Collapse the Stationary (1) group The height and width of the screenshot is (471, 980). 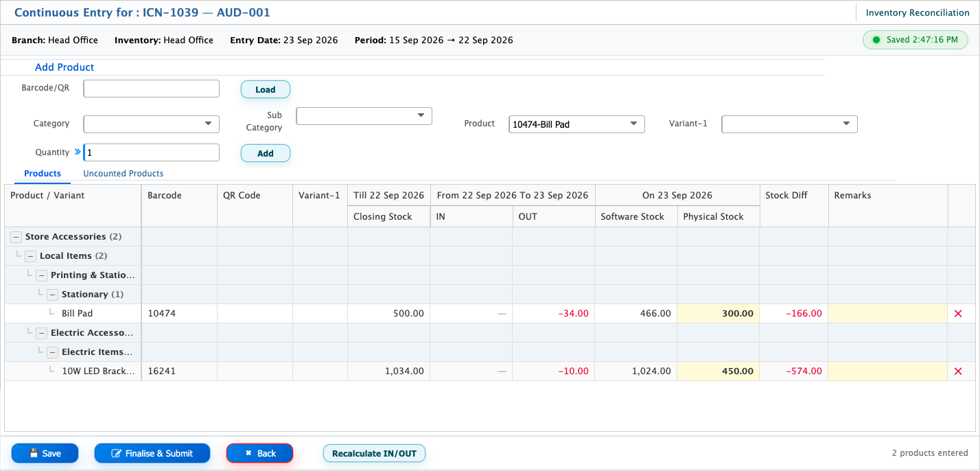[52, 295]
